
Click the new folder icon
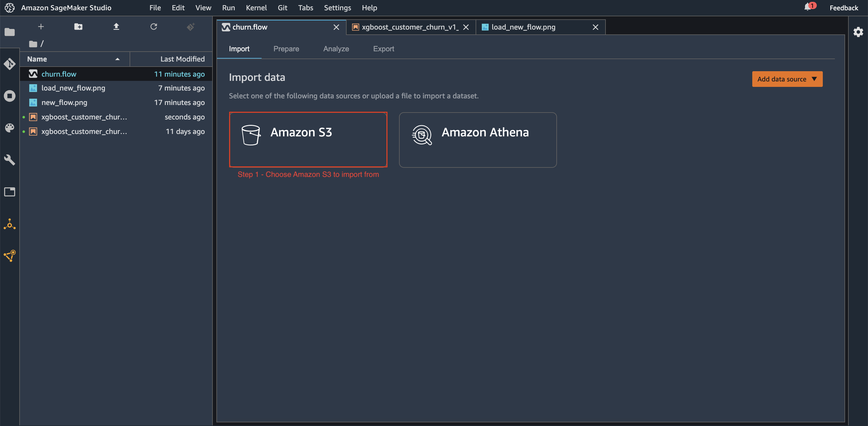point(78,26)
